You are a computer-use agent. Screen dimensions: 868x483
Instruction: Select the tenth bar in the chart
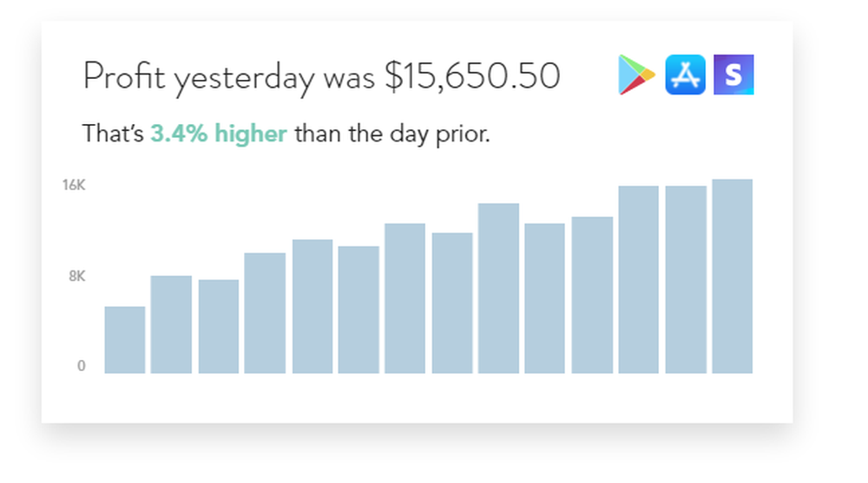point(545,298)
